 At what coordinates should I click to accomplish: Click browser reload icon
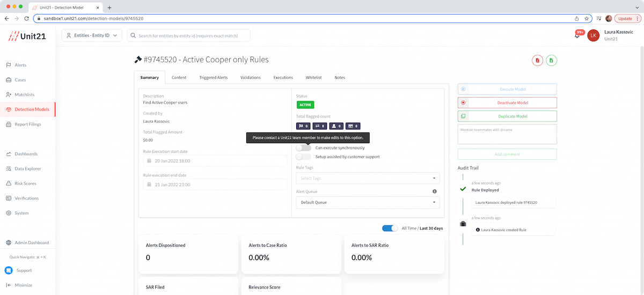[x=27, y=18]
